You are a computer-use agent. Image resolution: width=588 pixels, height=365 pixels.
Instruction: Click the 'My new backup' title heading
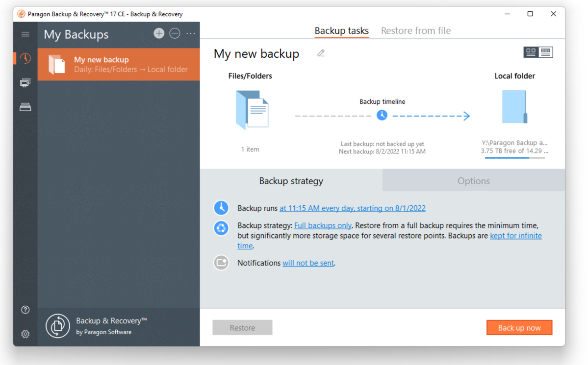click(256, 53)
